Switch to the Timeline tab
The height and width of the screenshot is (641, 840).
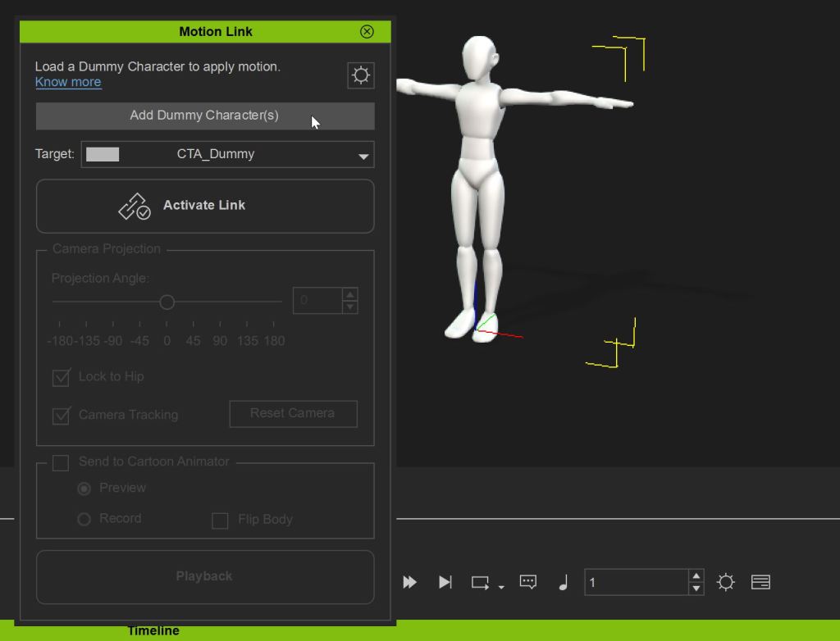[x=153, y=630]
